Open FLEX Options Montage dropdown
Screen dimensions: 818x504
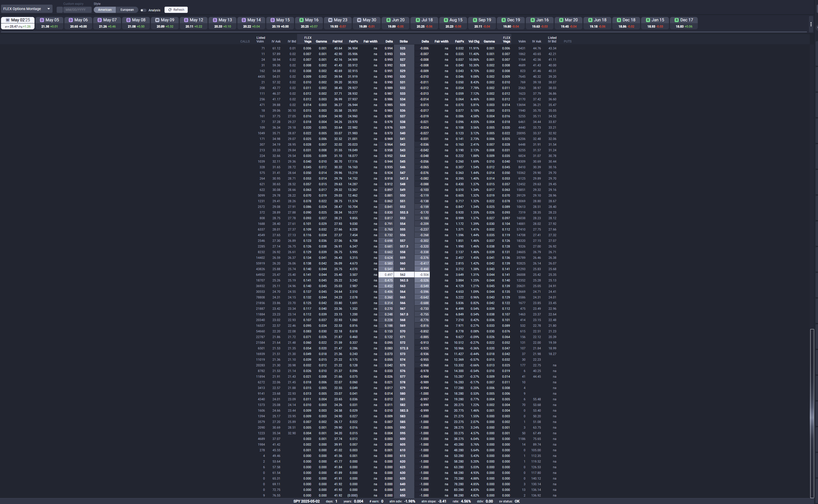click(27, 9)
